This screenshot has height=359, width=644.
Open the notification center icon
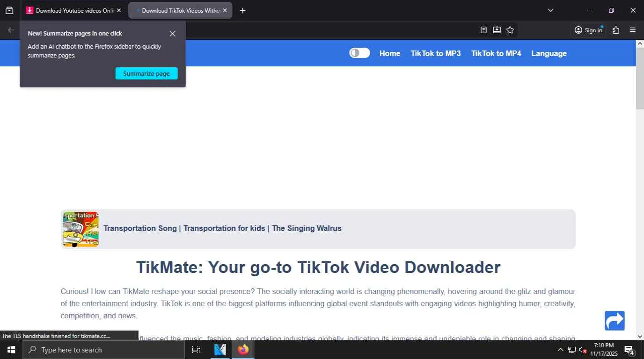[629, 350]
